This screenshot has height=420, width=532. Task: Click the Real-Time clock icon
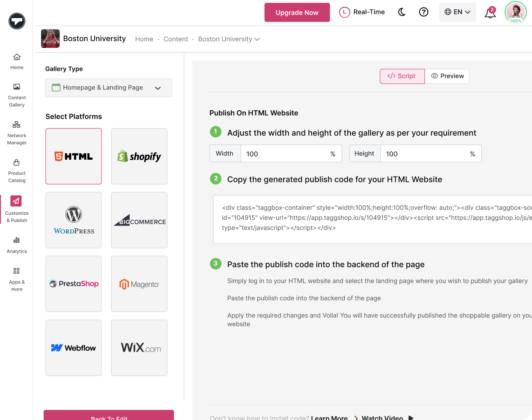(344, 12)
